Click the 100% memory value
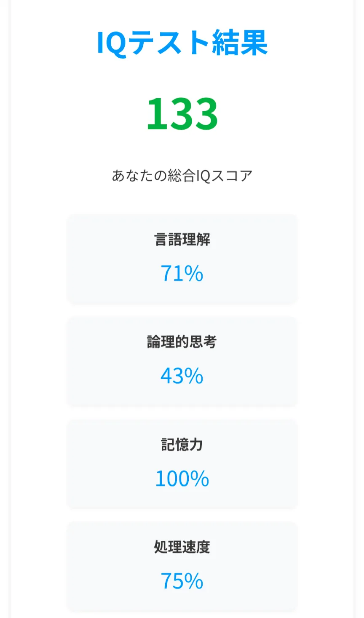The width and height of the screenshot is (364, 618). pos(182,479)
